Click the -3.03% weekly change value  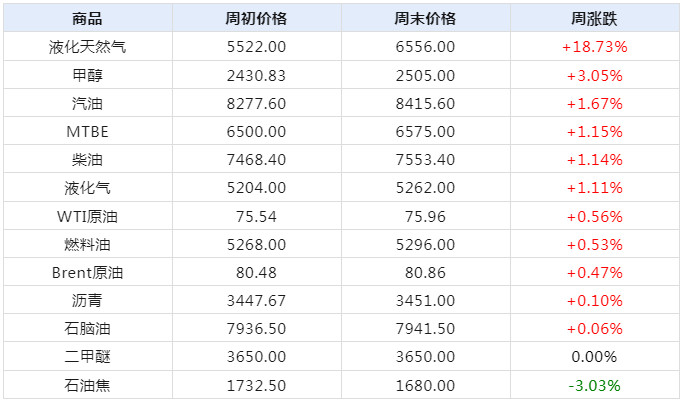click(594, 385)
